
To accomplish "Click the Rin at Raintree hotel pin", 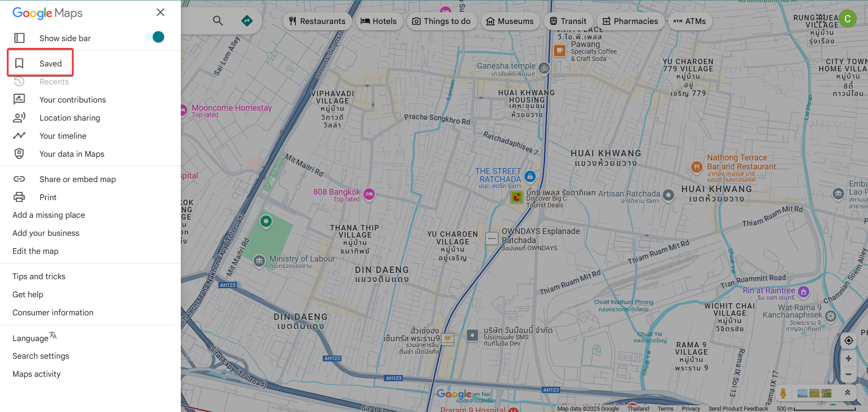I will pyautogui.click(x=803, y=292).
